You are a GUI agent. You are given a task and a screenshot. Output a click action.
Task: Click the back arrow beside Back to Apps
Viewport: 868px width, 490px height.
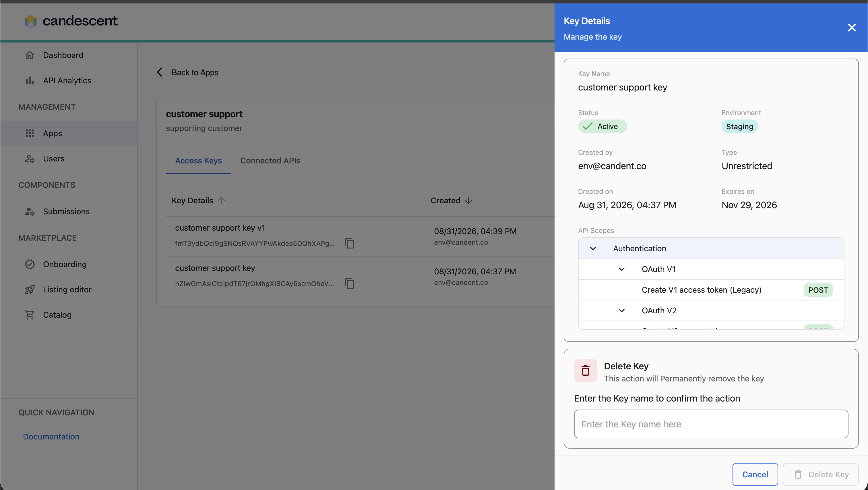[160, 72]
